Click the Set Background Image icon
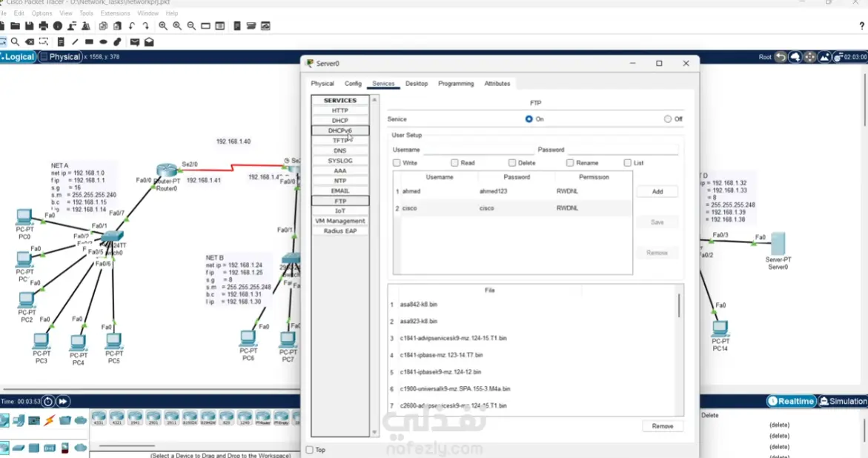Viewport: 868px width, 458px height. coord(824,57)
